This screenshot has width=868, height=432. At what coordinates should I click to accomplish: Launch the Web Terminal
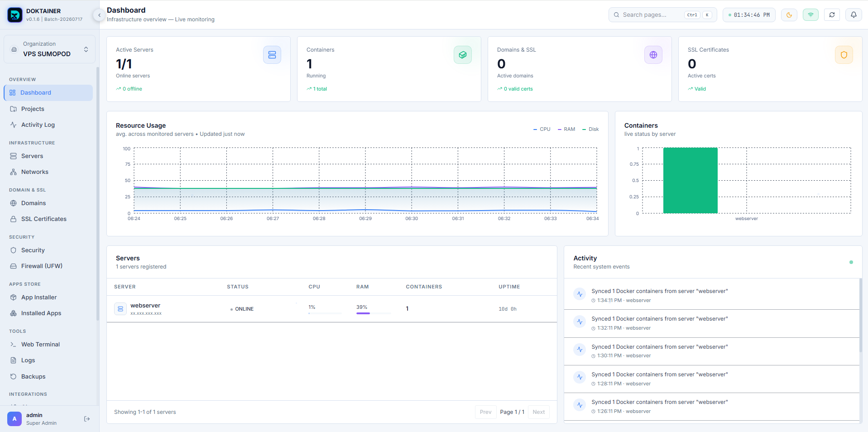pyautogui.click(x=48, y=344)
